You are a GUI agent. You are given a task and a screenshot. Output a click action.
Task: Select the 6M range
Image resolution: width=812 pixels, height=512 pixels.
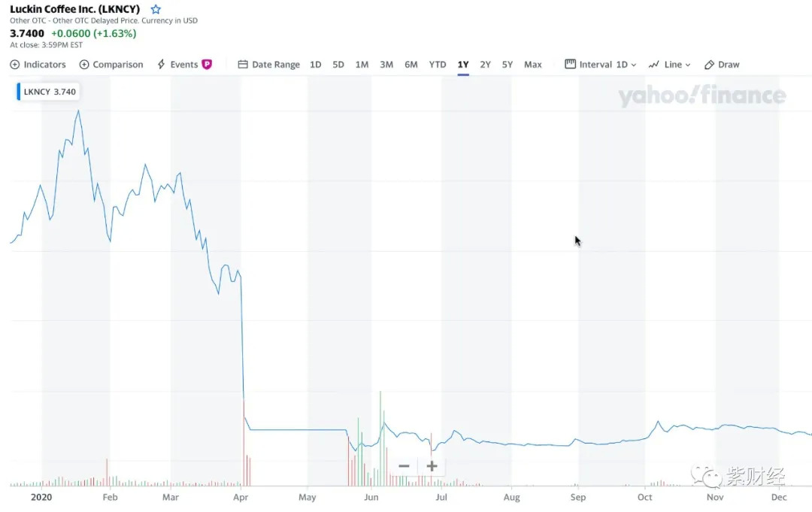click(x=411, y=65)
